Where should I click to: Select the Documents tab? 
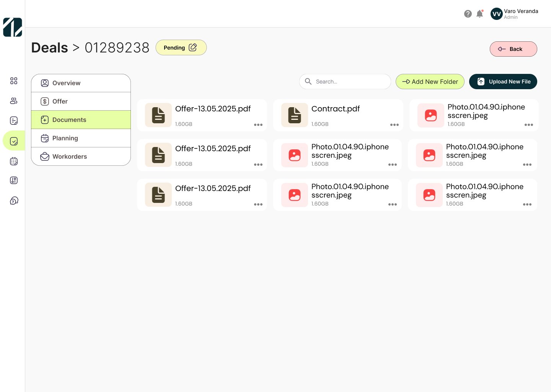click(81, 120)
